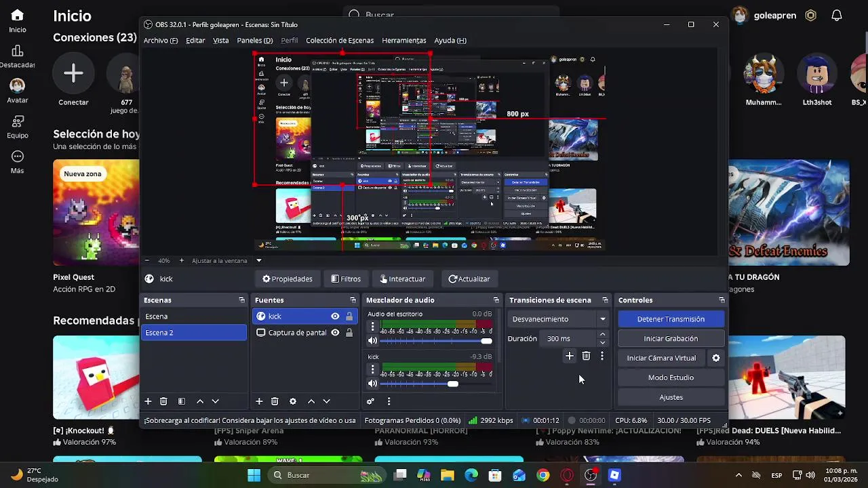The width and height of the screenshot is (868, 488).
Task: Zoom in preview plus icon
Action: click(x=181, y=260)
